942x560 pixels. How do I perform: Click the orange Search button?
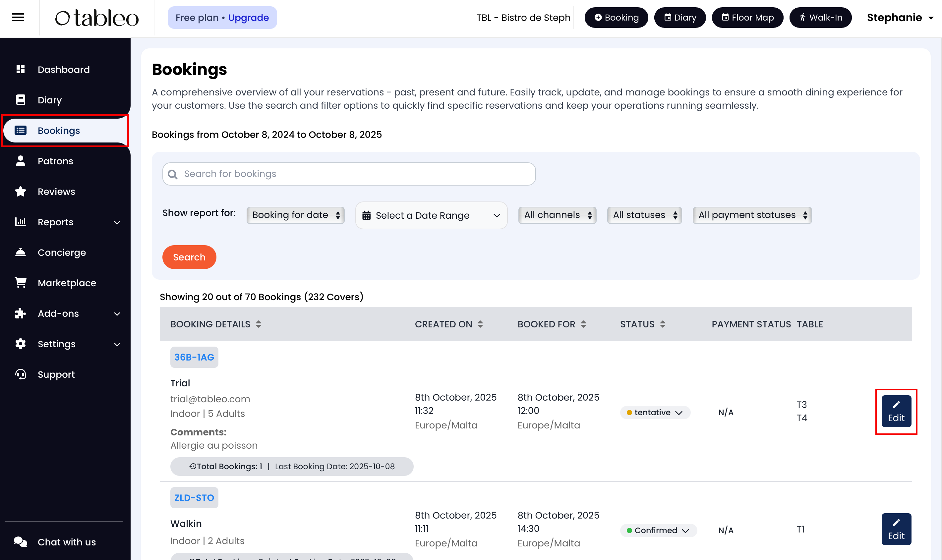click(x=189, y=257)
